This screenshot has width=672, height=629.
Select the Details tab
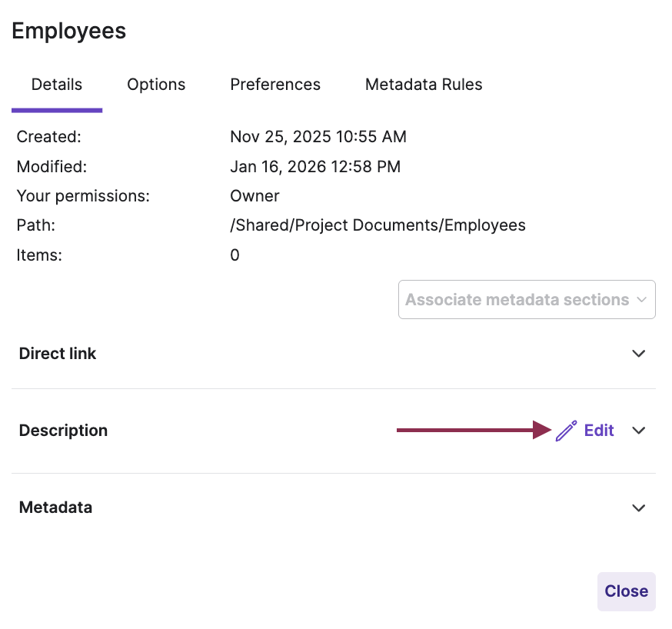pos(56,84)
